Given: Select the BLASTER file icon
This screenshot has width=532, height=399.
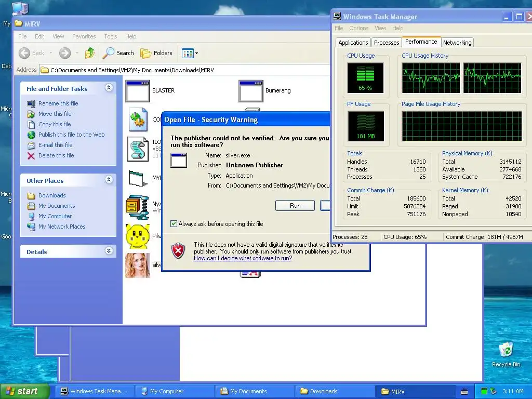Looking at the screenshot, I should (x=137, y=91).
